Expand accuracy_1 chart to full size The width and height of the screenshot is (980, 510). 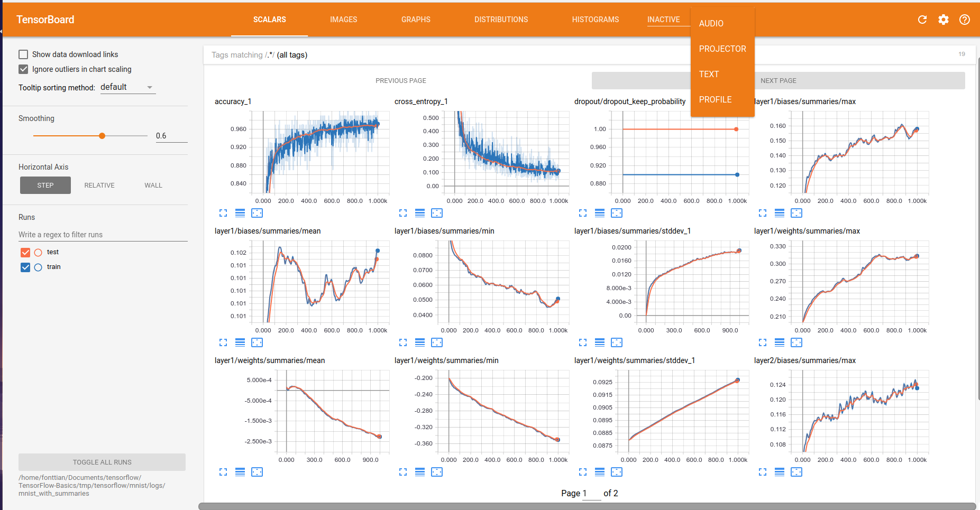tap(223, 213)
